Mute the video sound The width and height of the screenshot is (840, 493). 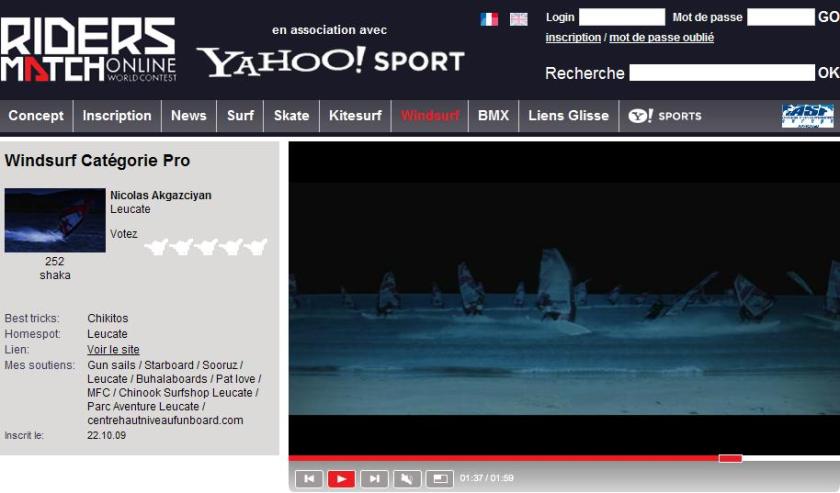tap(407, 479)
